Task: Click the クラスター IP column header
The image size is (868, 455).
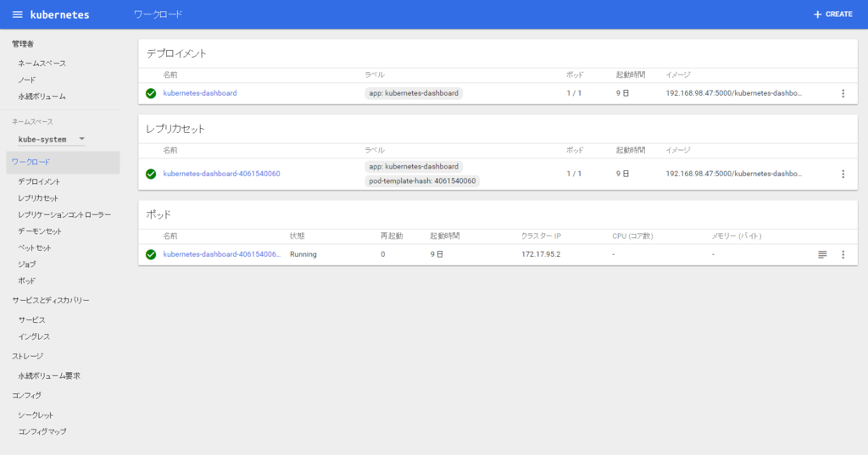Action: coord(541,236)
